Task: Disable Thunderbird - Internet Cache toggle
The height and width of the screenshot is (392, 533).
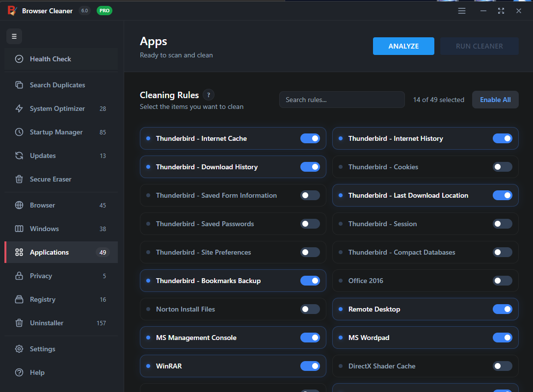Action: tap(310, 138)
